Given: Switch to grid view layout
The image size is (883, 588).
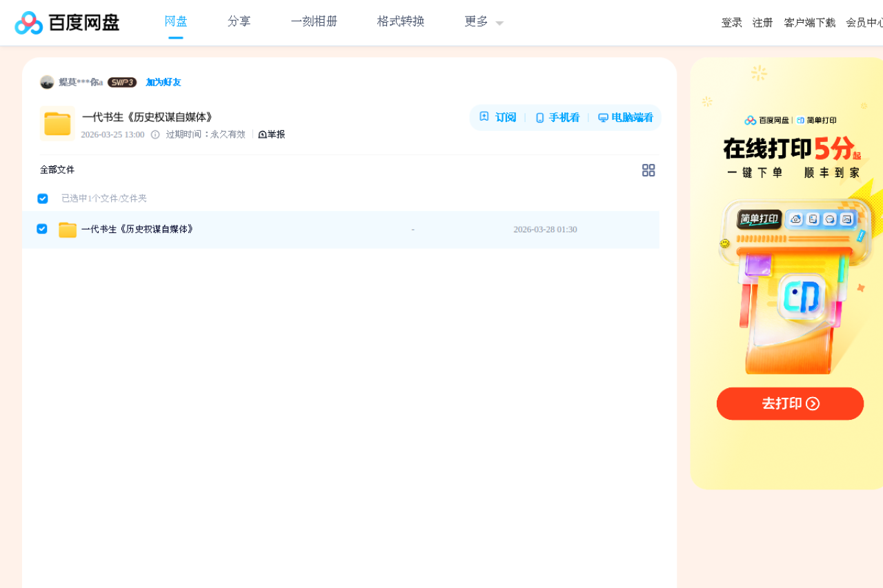Looking at the screenshot, I should point(648,170).
